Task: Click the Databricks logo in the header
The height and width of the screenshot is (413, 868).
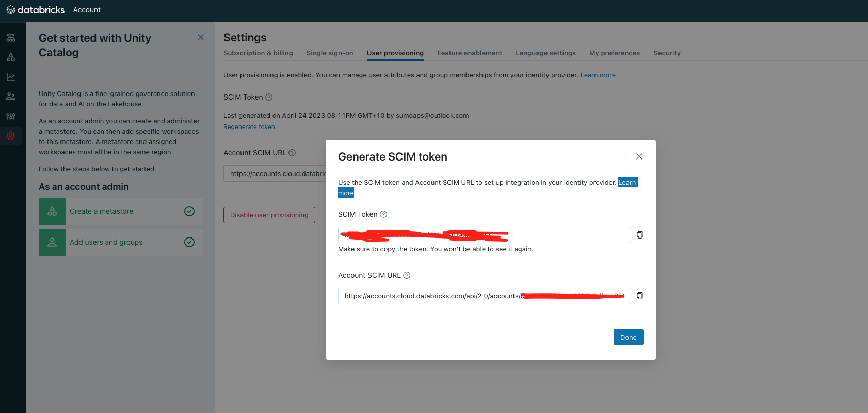Action: [35, 10]
